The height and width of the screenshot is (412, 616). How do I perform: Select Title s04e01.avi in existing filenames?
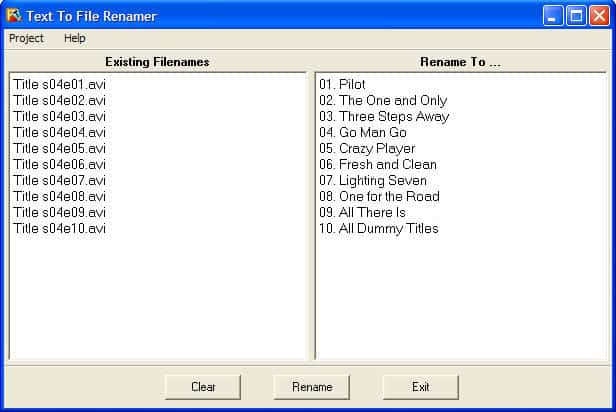point(59,84)
